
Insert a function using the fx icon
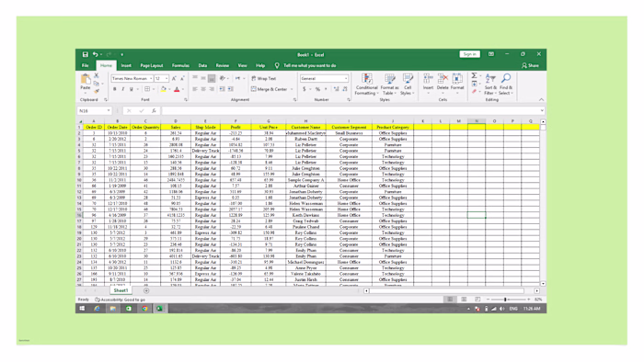click(154, 110)
